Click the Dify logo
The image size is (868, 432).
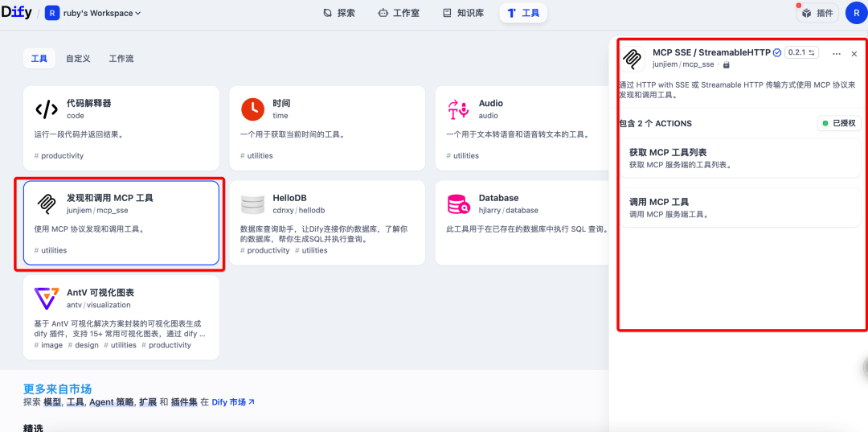tap(17, 12)
